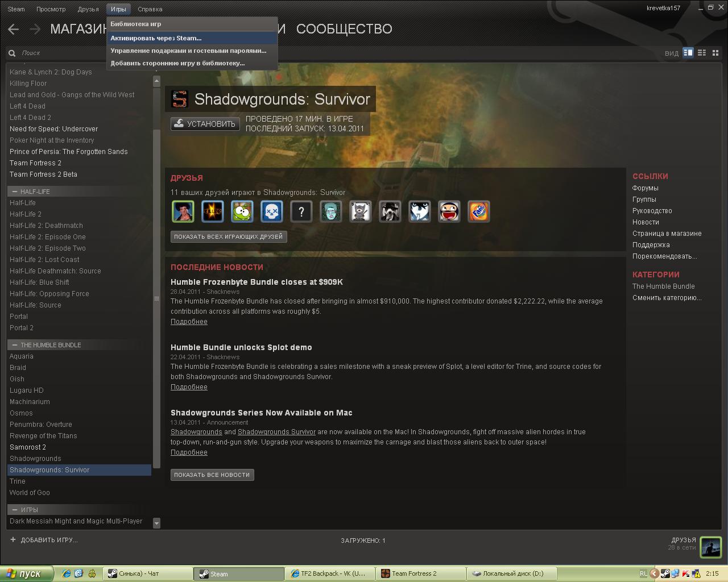Collapse THE HUMBLE BUNDLE category
This screenshot has height=582, width=728.
[x=15, y=345]
